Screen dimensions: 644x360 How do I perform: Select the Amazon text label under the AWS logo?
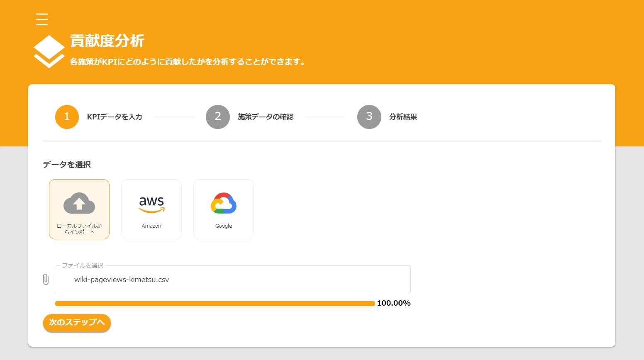pos(151,226)
